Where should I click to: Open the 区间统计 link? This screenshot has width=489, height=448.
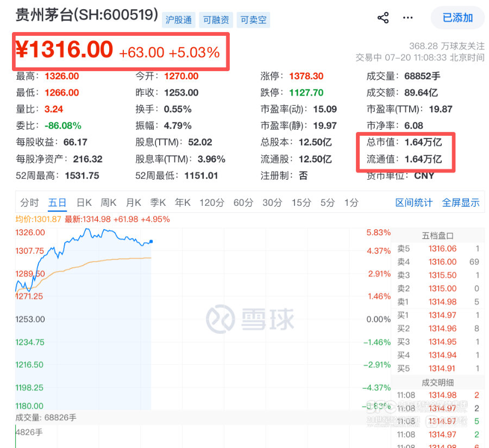click(x=414, y=203)
